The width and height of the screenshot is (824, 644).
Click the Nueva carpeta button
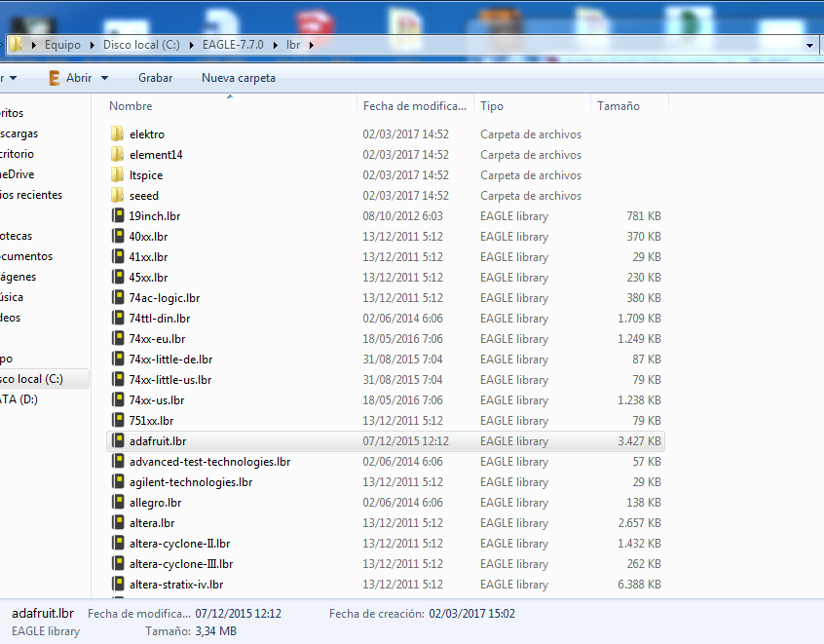point(239,78)
